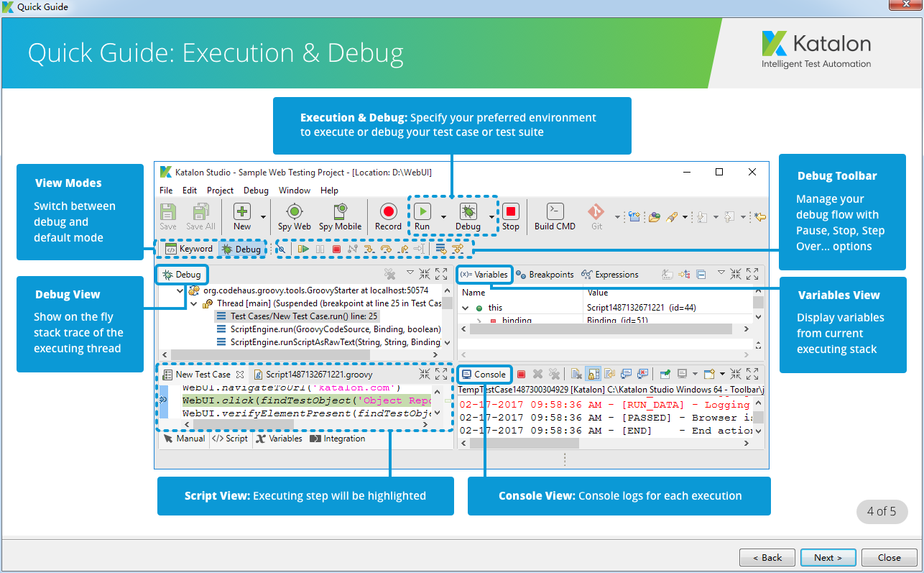Screen dimensions: 924x573
Task: Click the Close button at bottom
Action: click(890, 557)
